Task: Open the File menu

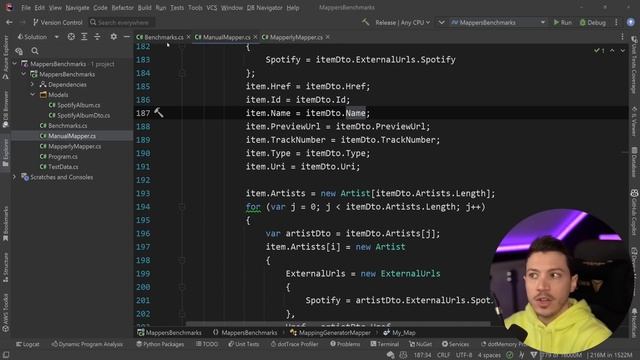Action: (26, 8)
